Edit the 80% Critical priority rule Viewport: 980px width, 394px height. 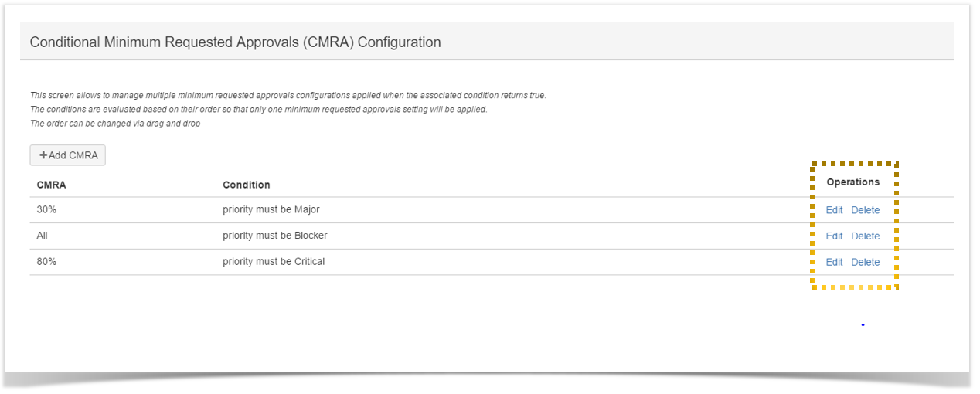(x=834, y=262)
